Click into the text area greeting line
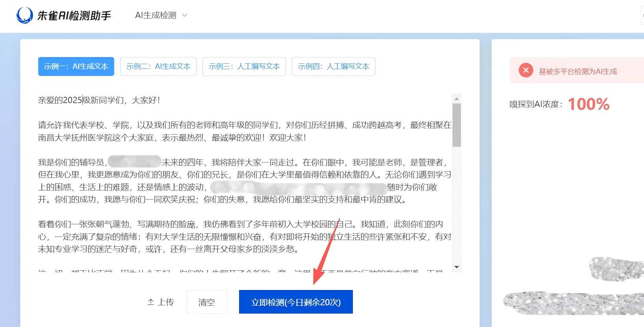The image size is (644, 327). click(x=99, y=100)
